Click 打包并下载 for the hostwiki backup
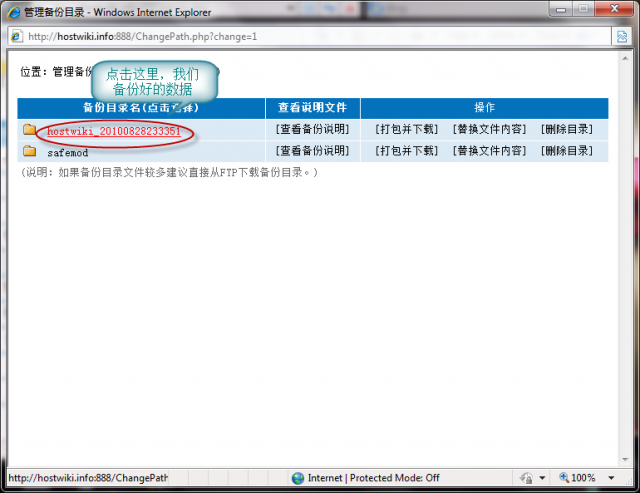Image resolution: width=640 pixels, height=493 pixels. coord(406,130)
